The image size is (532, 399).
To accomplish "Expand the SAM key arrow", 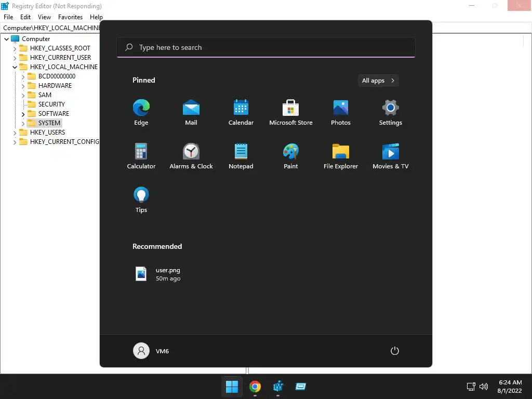I will [23, 96].
